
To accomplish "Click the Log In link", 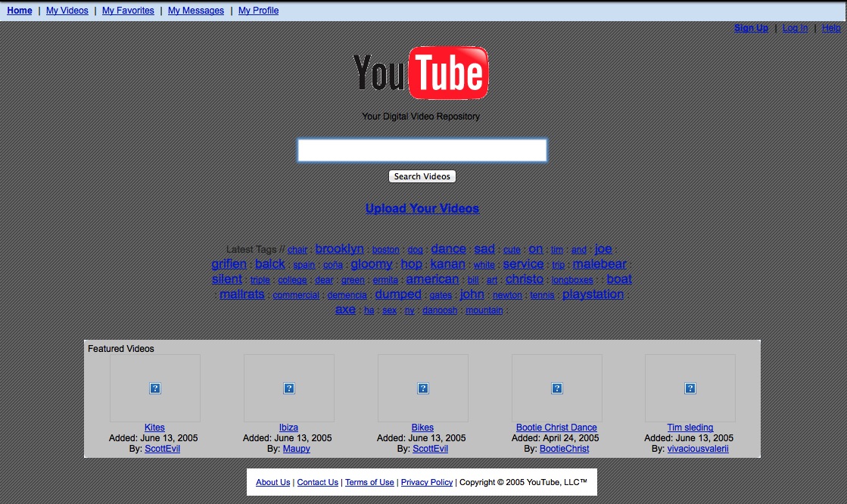I will coord(795,28).
